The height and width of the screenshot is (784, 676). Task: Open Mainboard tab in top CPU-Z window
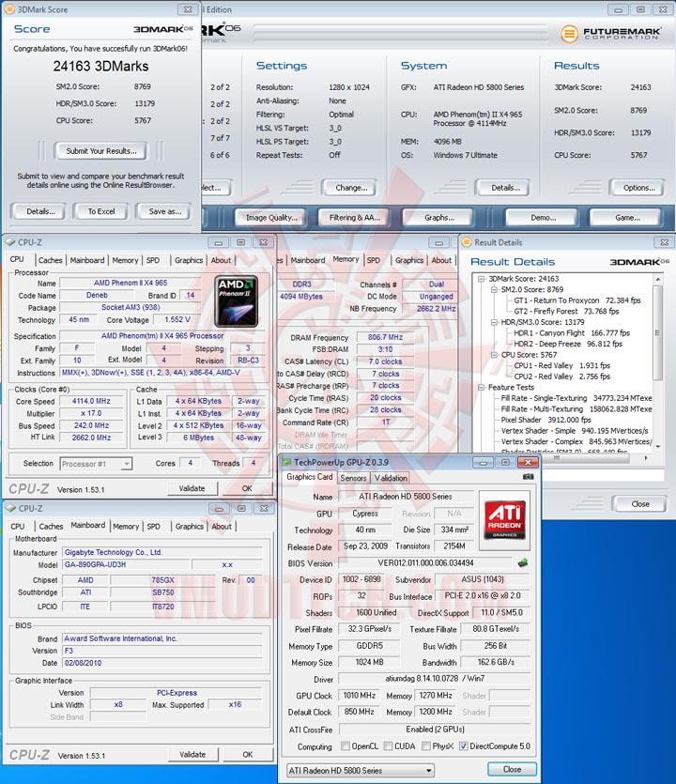click(x=87, y=260)
